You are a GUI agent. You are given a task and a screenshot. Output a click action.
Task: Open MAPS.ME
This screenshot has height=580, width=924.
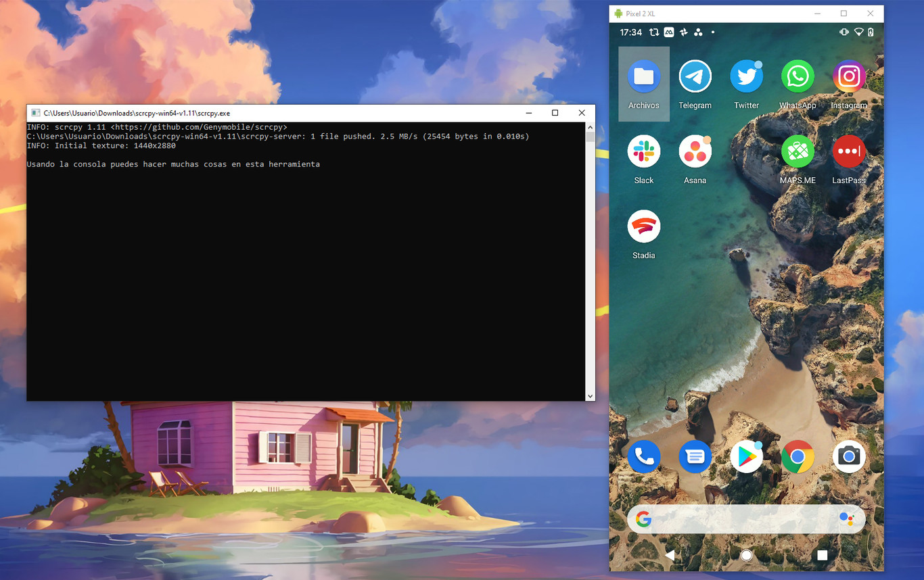click(x=798, y=151)
